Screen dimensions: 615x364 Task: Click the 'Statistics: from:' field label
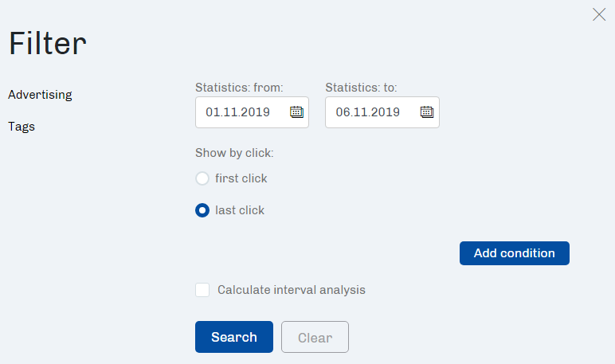click(239, 88)
